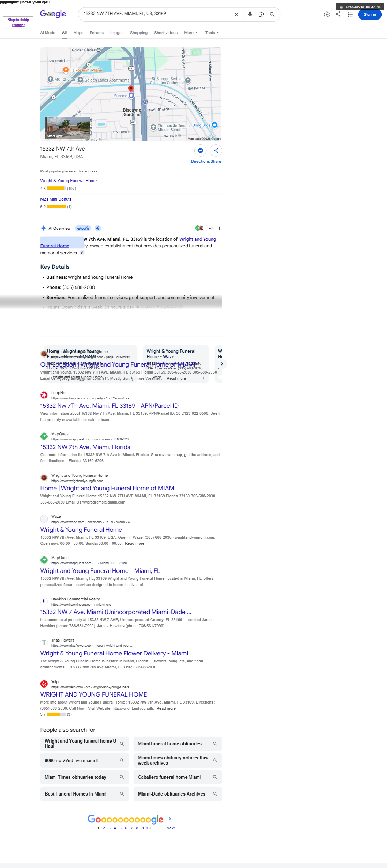This screenshot has height=868, width=392.
Task: Search Miami-Dade obituaries Archives suggestion
Action: [x=178, y=794]
